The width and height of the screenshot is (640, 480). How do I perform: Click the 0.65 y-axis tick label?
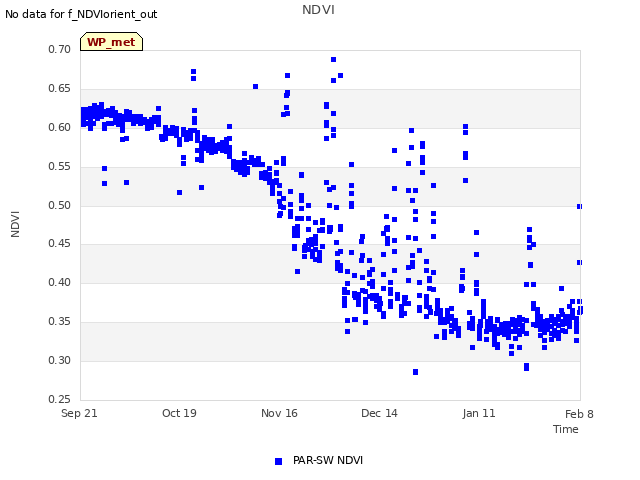[x=60, y=89]
